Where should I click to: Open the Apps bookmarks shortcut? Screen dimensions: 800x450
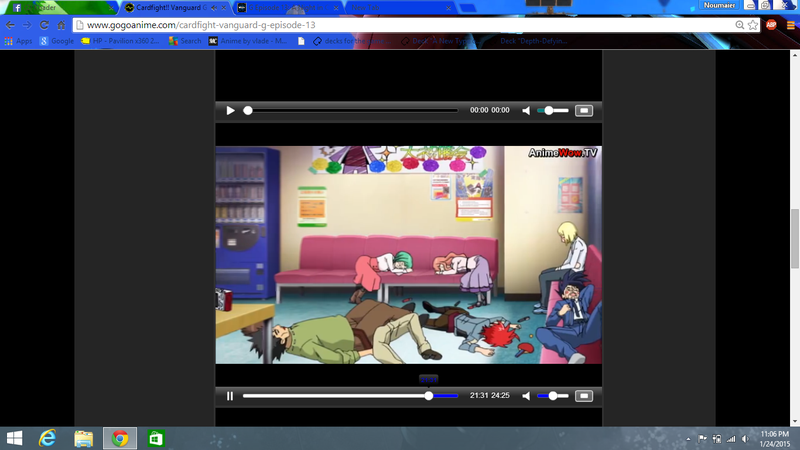(18, 41)
